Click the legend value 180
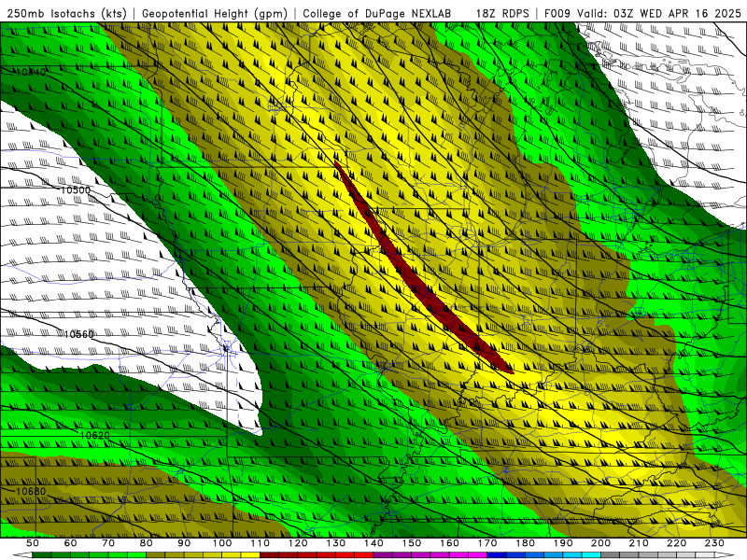The image size is (747, 560). 526,543
